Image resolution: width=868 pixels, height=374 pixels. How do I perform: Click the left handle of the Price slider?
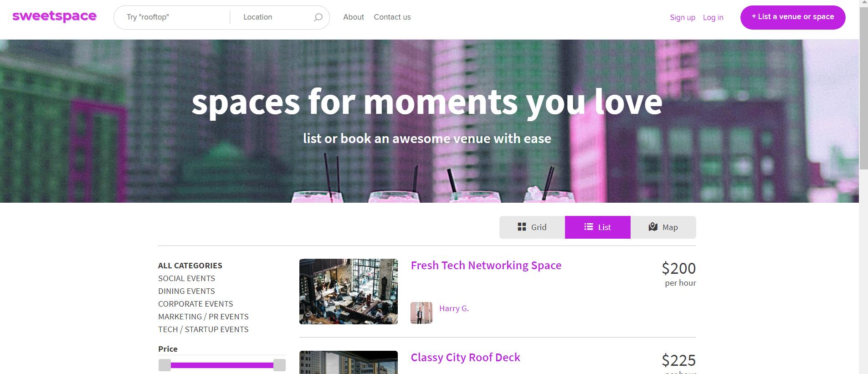(x=164, y=365)
